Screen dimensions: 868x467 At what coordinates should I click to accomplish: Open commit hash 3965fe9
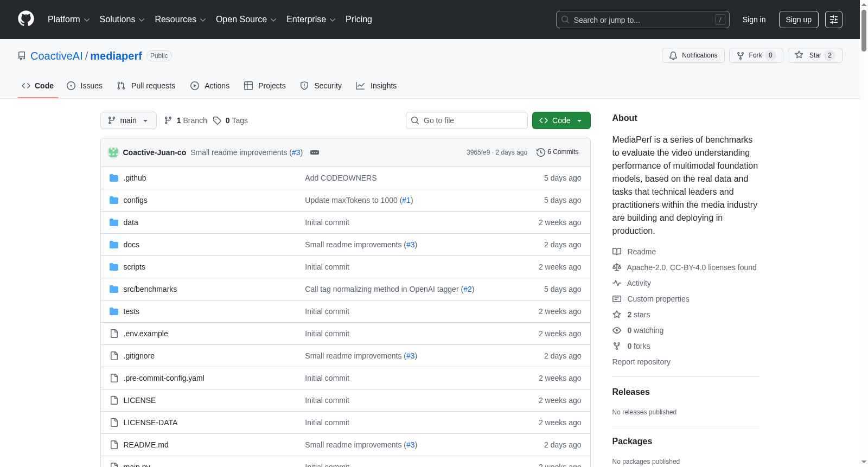(x=478, y=152)
